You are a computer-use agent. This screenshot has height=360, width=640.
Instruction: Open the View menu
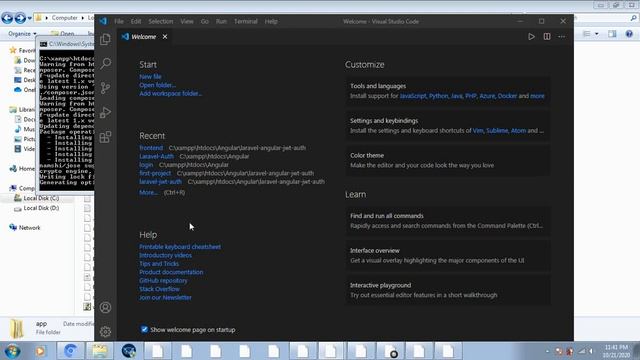tap(187, 21)
